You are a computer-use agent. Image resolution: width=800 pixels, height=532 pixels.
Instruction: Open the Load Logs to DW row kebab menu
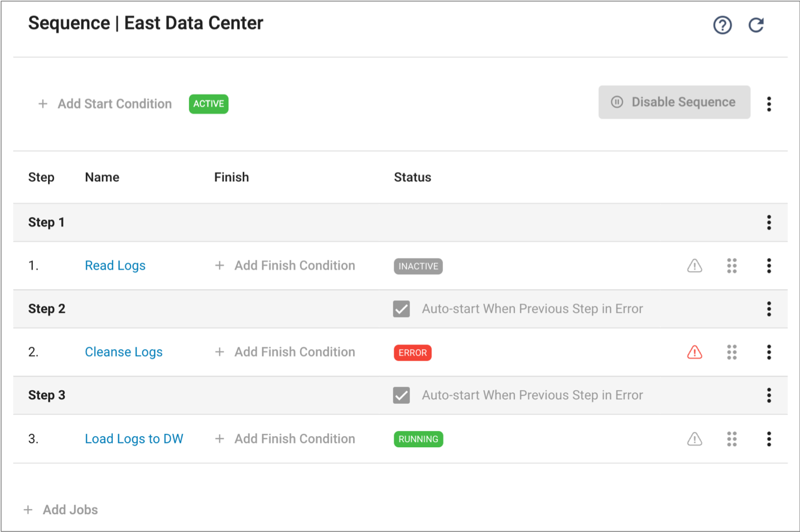click(x=769, y=439)
